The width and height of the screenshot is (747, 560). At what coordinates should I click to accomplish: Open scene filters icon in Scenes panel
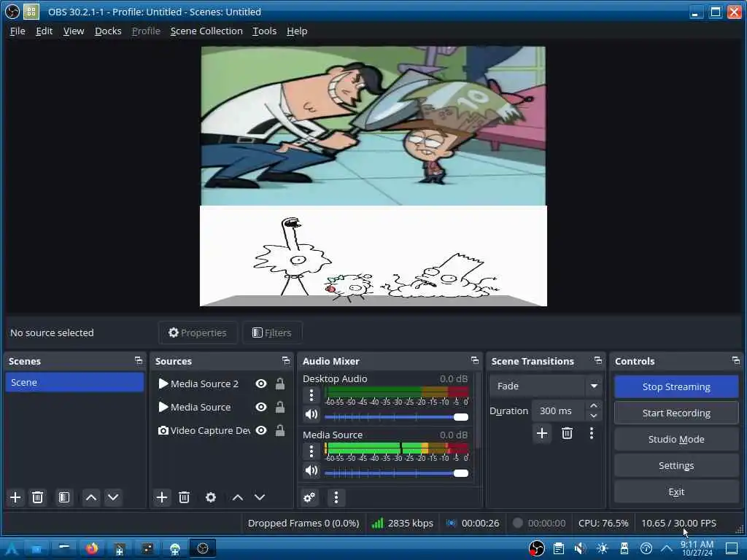click(x=64, y=497)
